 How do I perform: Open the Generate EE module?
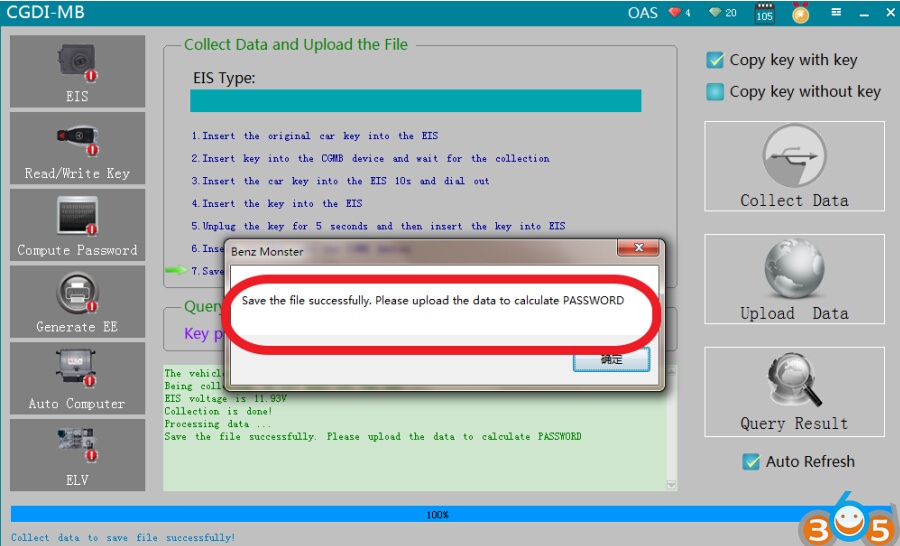[77, 301]
